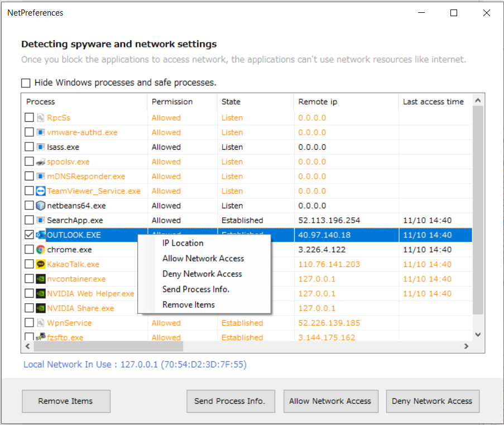Viewport: 504px width, 425px height.
Task: Click the chrome.exe browser icon
Action: point(41,250)
